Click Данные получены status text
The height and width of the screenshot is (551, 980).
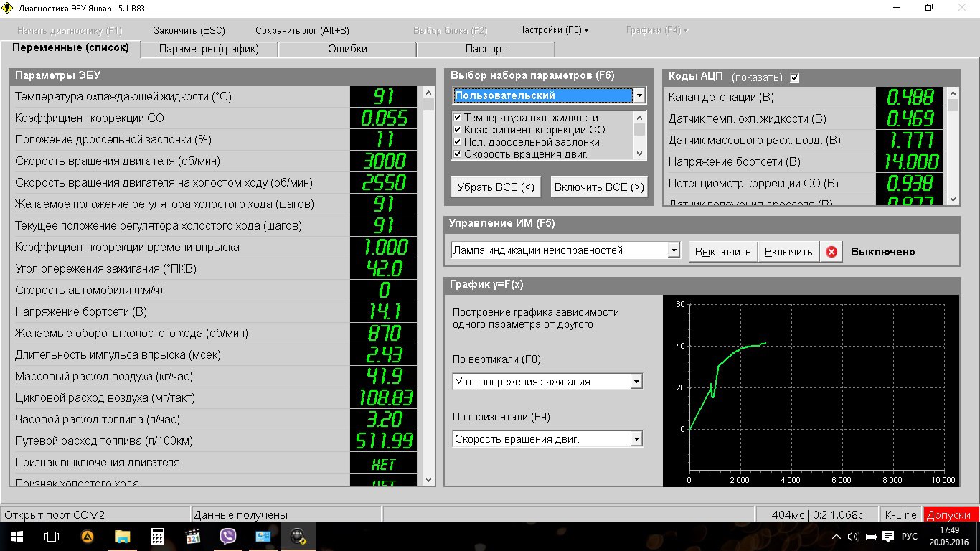(241, 514)
